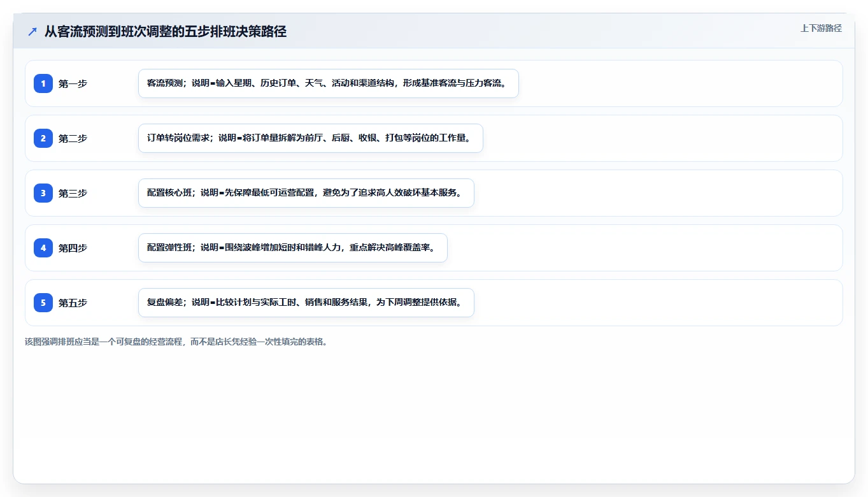Screen dimensions: 868x497
Task: Select the 第五步 label
Action: click(73, 303)
